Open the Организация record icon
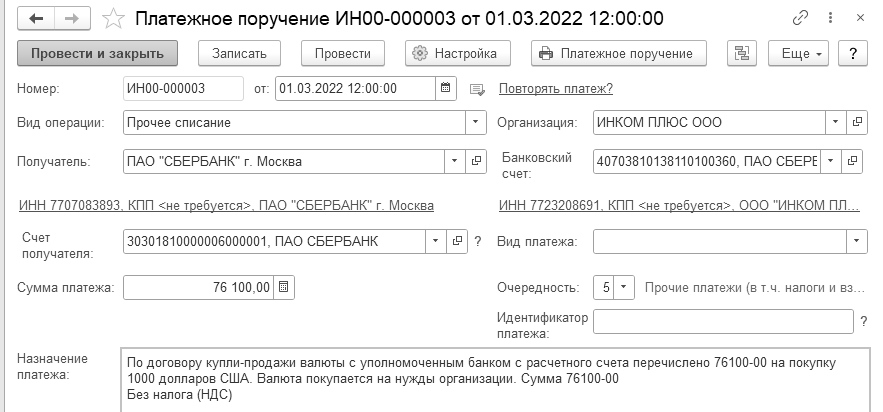Image resolution: width=883 pixels, height=412 pixels. point(856,123)
